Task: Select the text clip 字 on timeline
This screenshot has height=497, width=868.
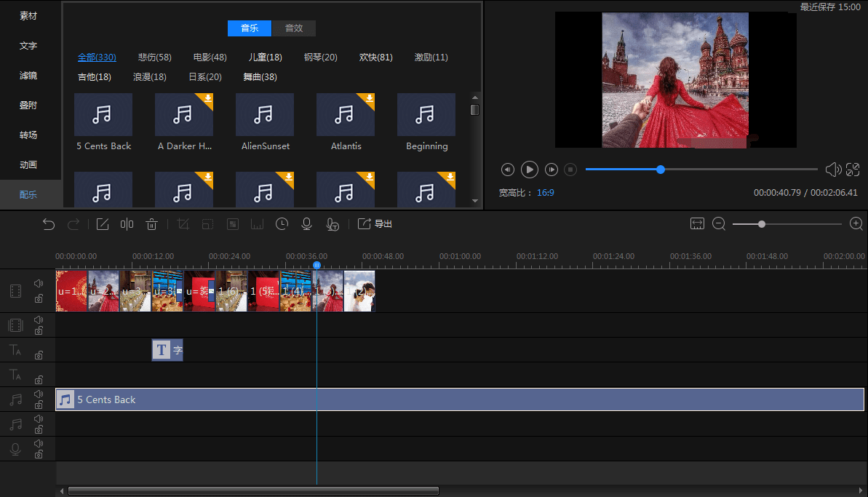Action: click(x=167, y=350)
